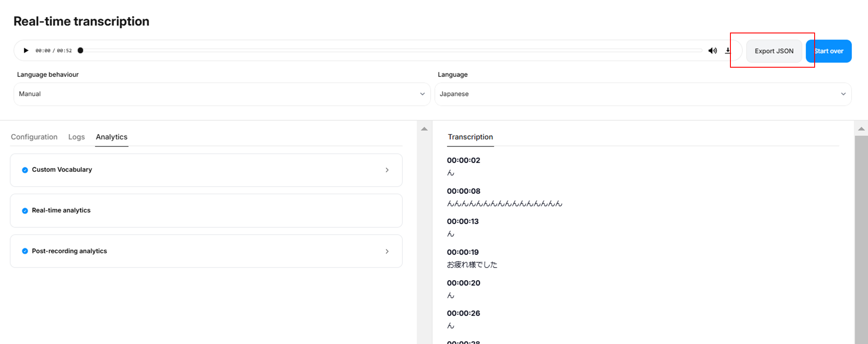
Task: Click the Post-recording analytics blue check icon
Action: click(25, 251)
